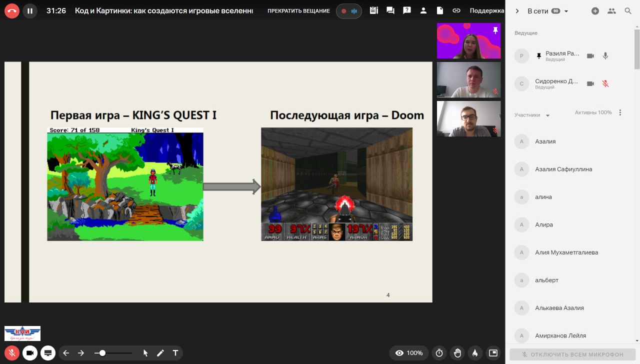This screenshot has width=640, height=364.
Task: Open the participant profile icon in top bar
Action: (x=423, y=10)
